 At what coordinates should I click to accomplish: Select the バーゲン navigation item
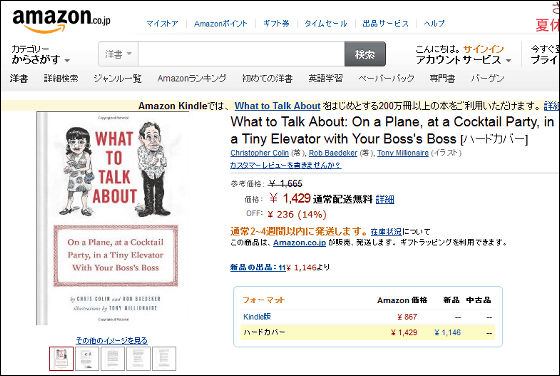coord(488,78)
